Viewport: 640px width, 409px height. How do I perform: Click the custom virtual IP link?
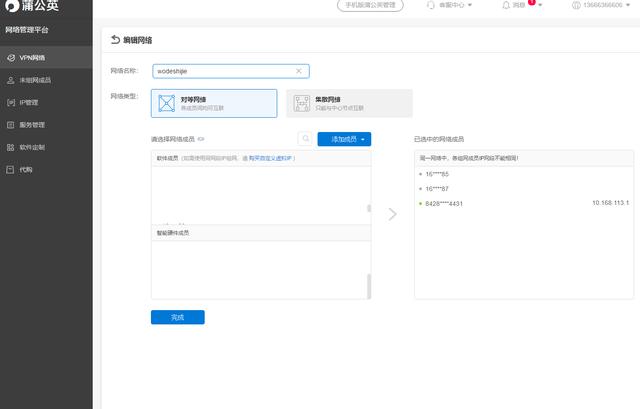pos(271,158)
